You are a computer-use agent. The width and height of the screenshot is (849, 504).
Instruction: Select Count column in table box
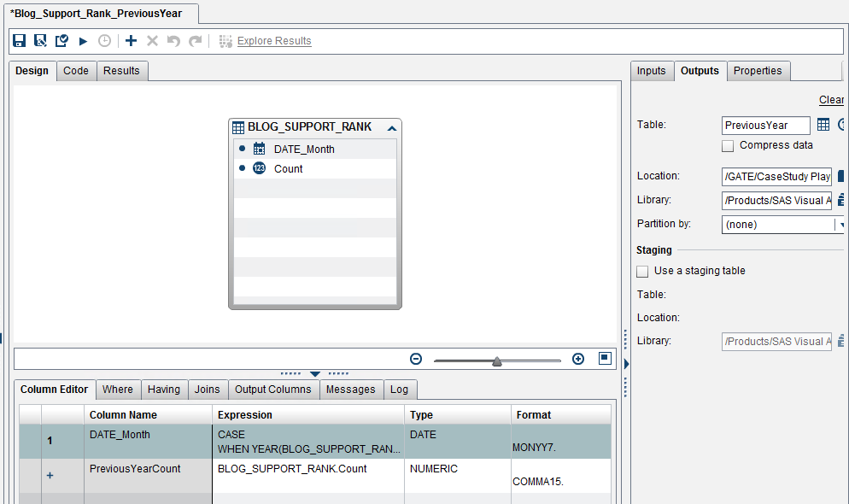click(x=315, y=168)
